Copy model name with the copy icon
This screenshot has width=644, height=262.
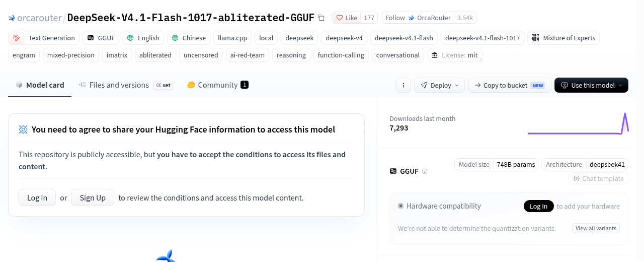click(x=321, y=18)
